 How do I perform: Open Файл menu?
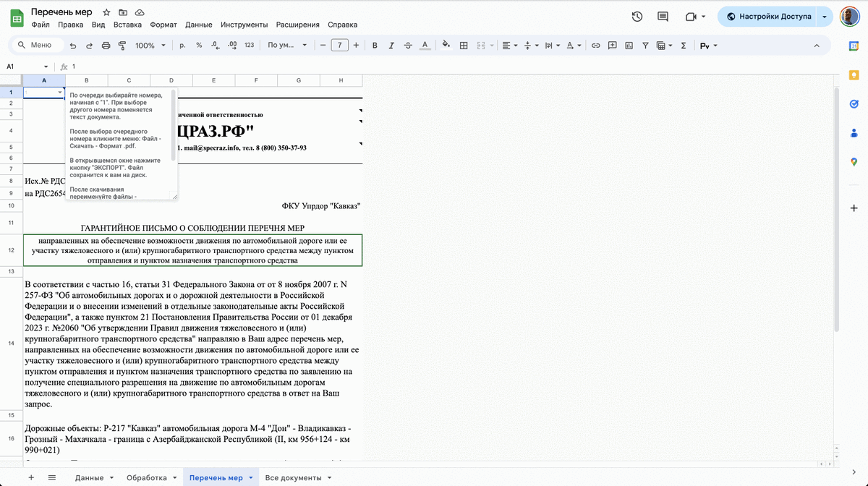pos(41,25)
